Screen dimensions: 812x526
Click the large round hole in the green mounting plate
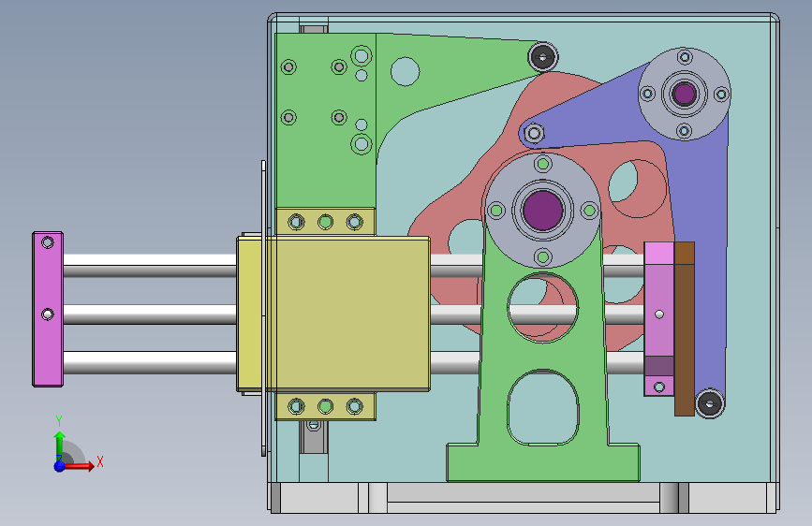tap(405, 71)
